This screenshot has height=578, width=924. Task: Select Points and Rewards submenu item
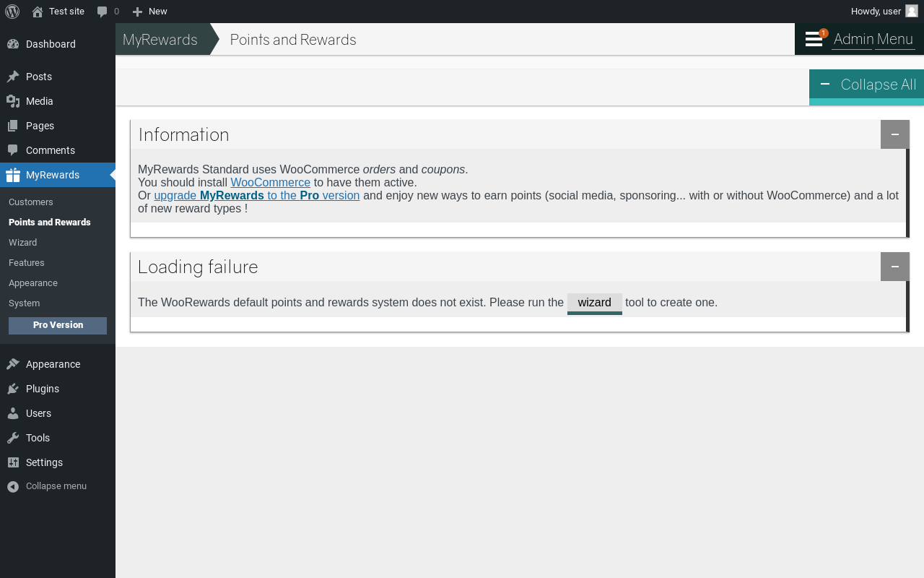pos(50,223)
